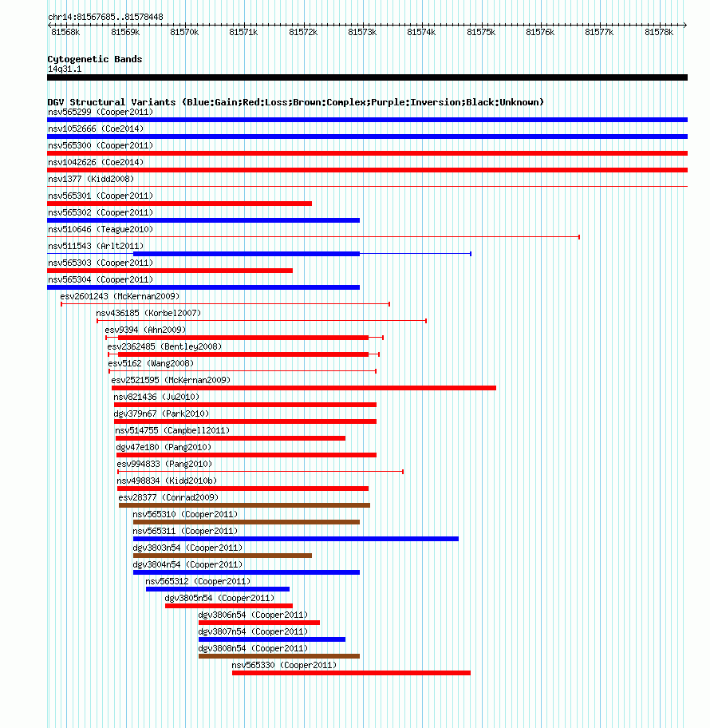Open variant nsv1042626 (Coe2014) label
The width and height of the screenshot is (710, 728).
click(96, 162)
